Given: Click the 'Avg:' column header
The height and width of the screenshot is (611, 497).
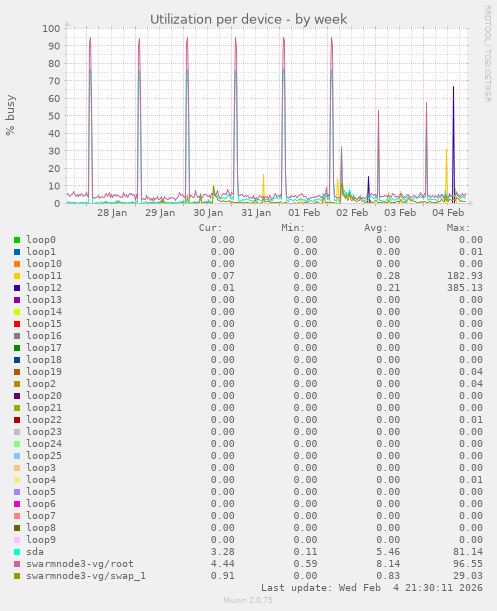Looking at the screenshot, I should coord(375,228).
